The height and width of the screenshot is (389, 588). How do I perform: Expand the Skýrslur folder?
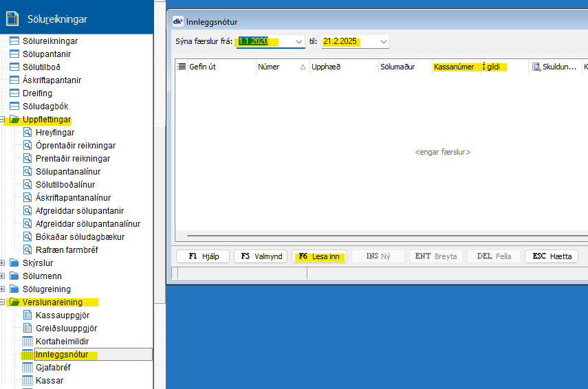click(x=3, y=263)
